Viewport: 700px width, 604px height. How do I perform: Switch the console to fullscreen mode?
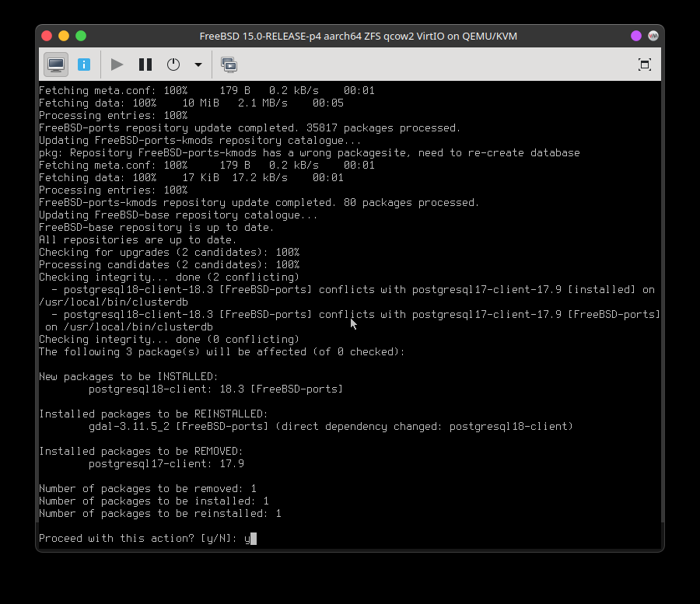(644, 65)
